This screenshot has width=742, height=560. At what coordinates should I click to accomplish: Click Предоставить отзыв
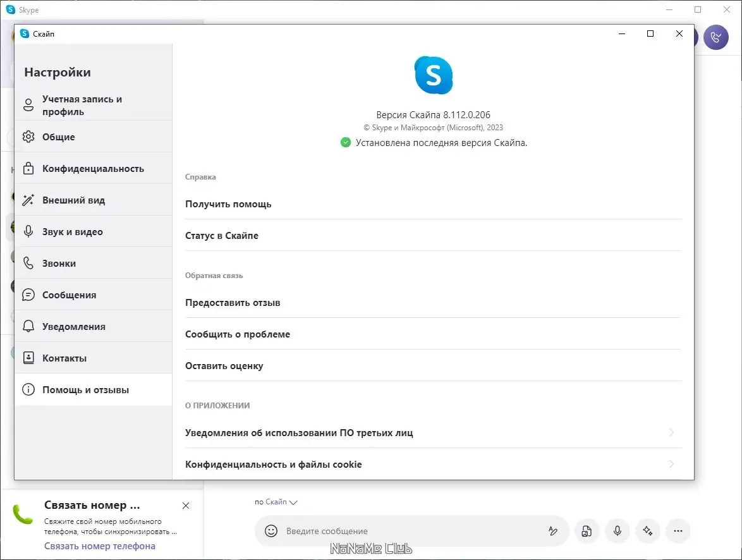(434, 303)
